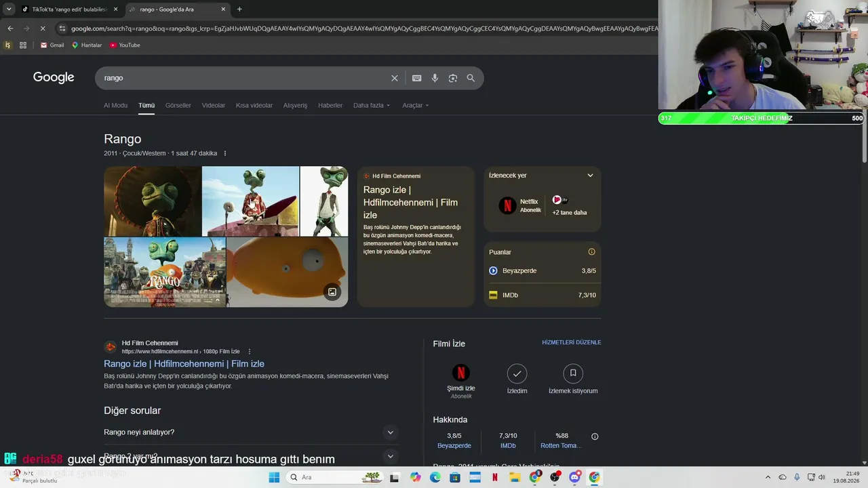Open the 'Rango izle | Hdfilmcehennemi | Film izle' result link

click(184, 364)
